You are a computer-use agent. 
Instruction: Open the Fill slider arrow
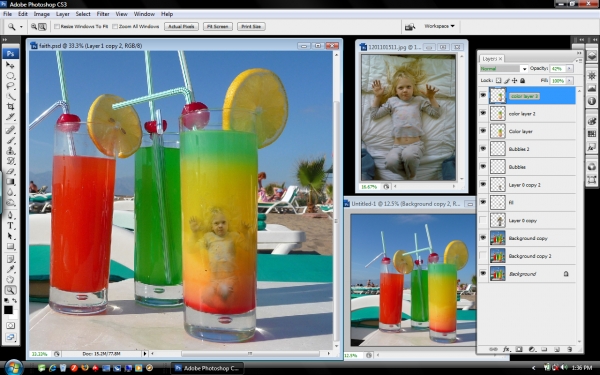(570, 80)
